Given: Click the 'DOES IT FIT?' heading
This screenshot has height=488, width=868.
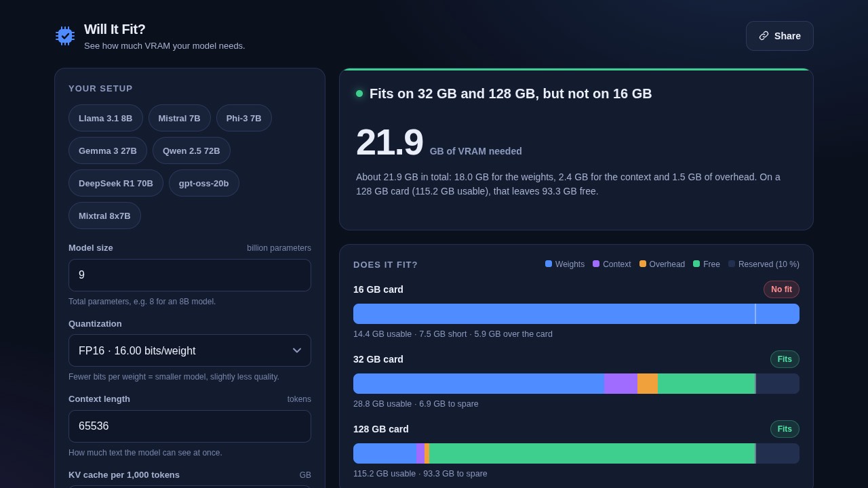Looking at the screenshot, I should [x=386, y=264].
